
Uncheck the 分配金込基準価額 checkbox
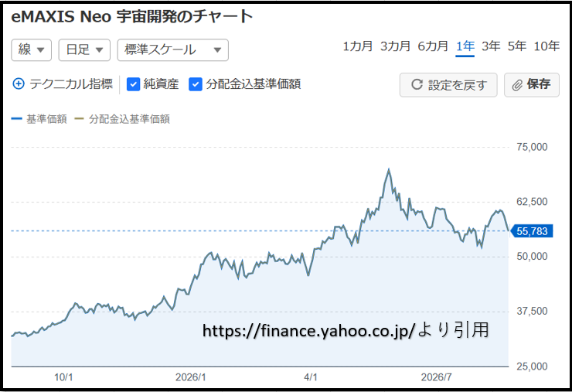[x=196, y=84]
